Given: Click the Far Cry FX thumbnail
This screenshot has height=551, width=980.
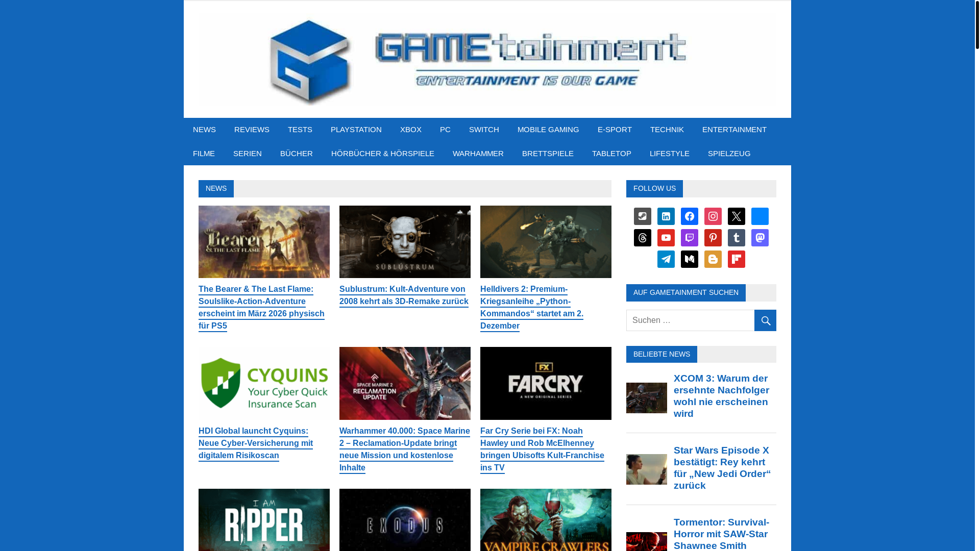Looking at the screenshot, I should click(x=546, y=383).
